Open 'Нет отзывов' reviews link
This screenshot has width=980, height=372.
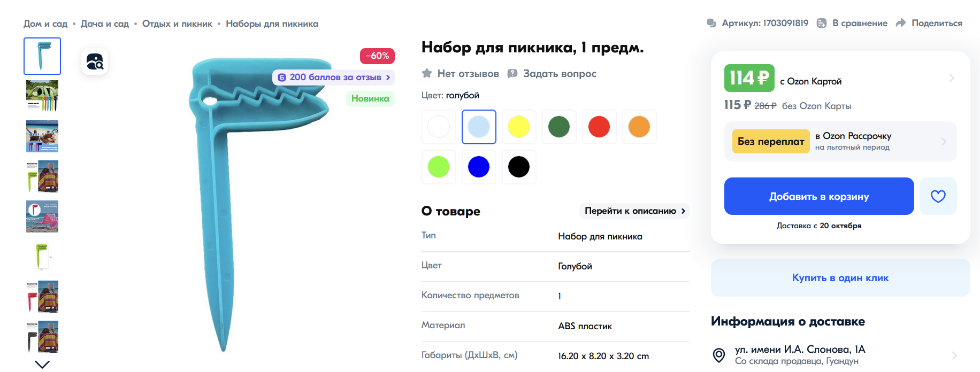pos(468,74)
